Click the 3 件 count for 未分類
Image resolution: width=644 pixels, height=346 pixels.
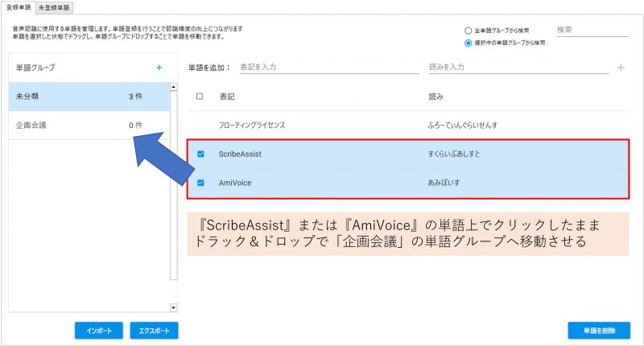(x=135, y=97)
